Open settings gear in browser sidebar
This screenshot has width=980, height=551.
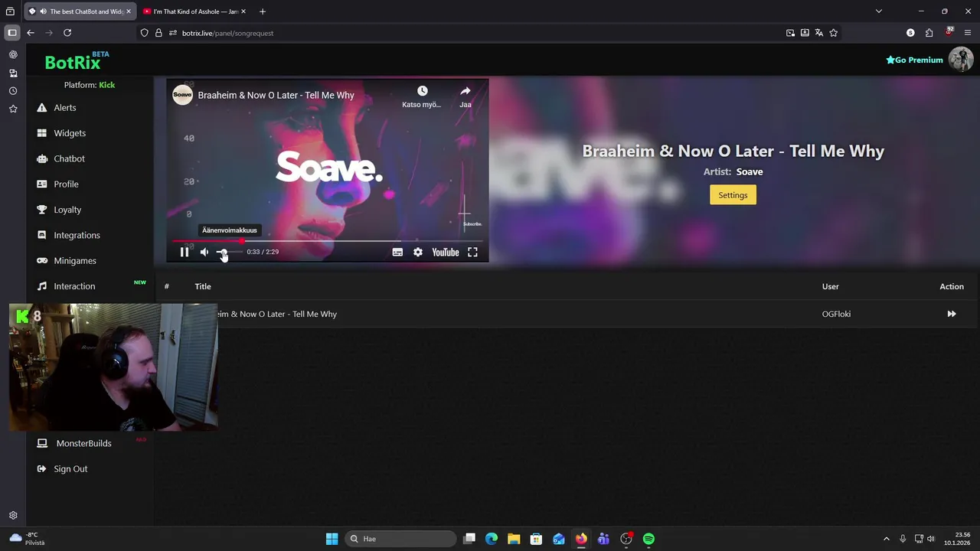pyautogui.click(x=13, y=516)
